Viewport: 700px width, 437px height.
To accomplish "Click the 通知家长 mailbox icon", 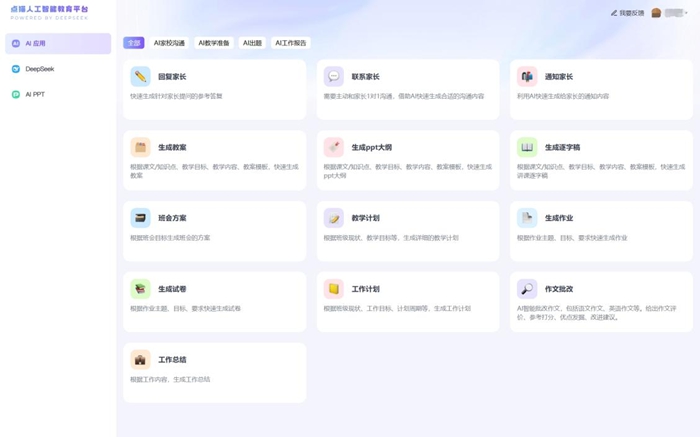I will pos(527,77).
